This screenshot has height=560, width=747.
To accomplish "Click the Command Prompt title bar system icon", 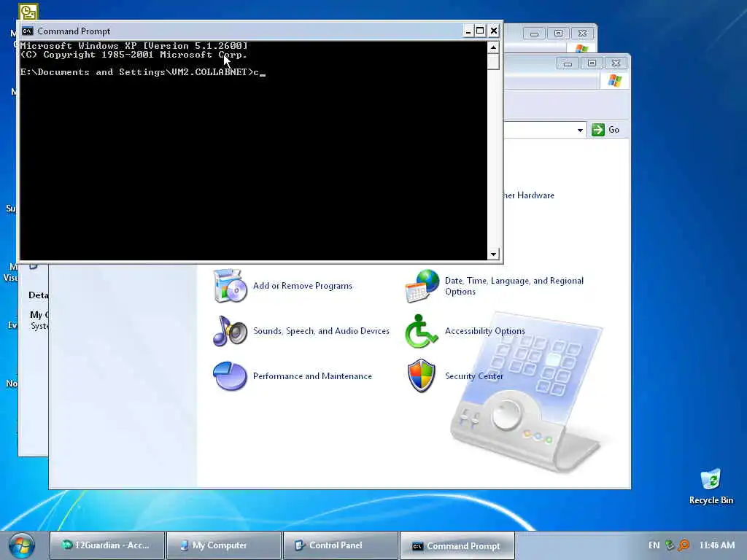I will pyautogui.click(x=28, y=31).
